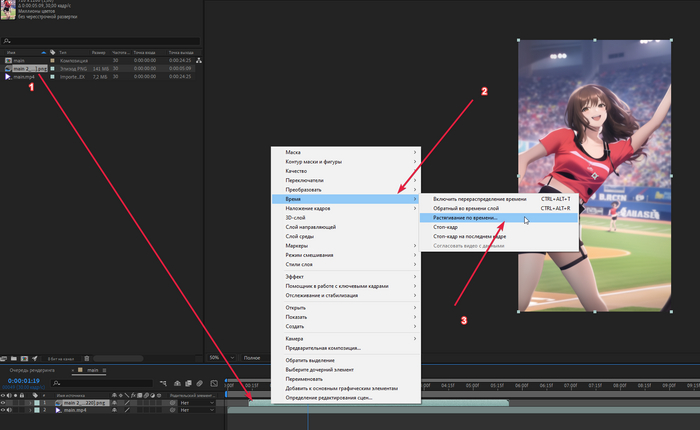
Task: Open the flowchart icon at right of Project panel
Action: (x=198, y=61)
